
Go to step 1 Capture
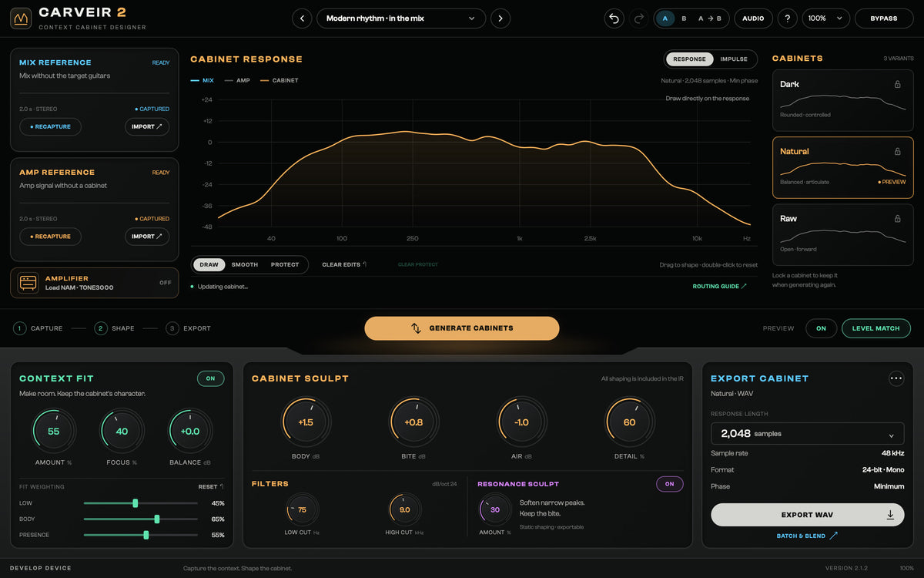click(38, 328)
